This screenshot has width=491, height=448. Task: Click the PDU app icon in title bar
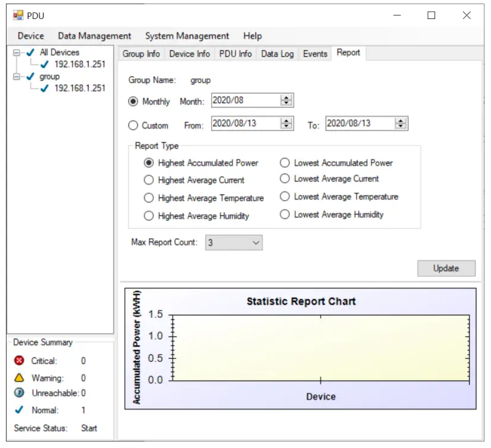[18, 15]
